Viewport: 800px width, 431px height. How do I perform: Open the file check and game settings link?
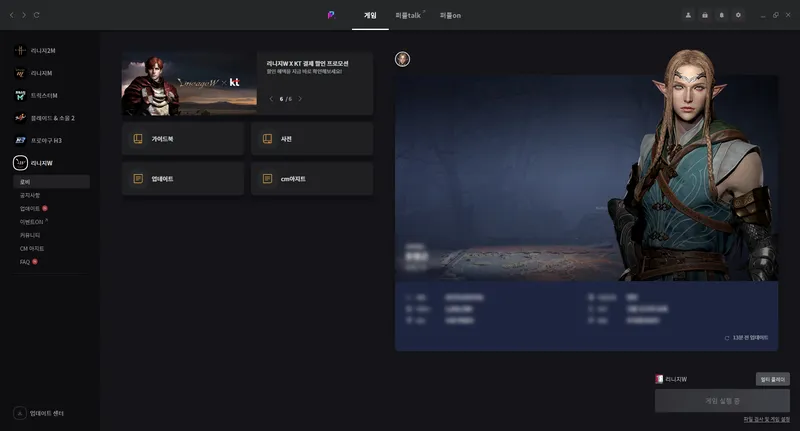click(x=766, y=419)
